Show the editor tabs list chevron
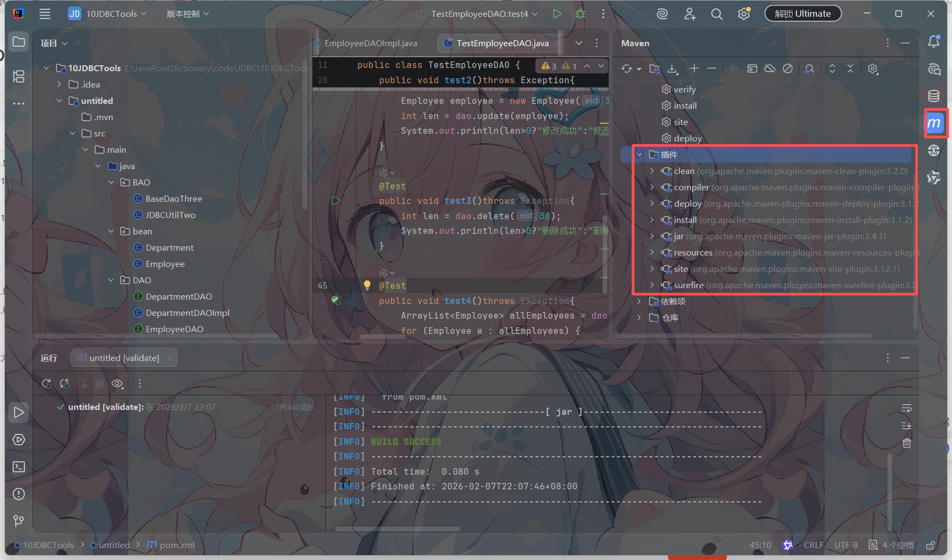The image size is (952, 560). [x=579, y=43]
